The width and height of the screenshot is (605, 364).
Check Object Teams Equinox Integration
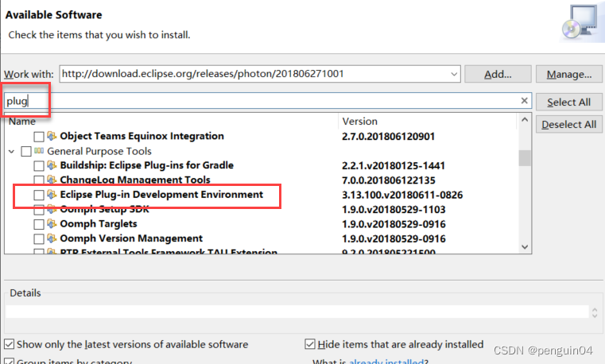(x=39, y=137)
